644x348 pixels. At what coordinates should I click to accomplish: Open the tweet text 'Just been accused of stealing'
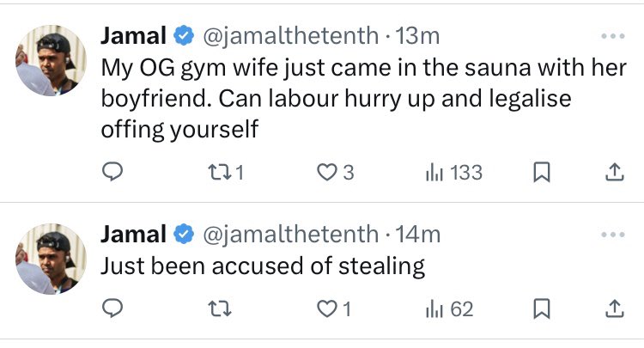tap(263, 266)
